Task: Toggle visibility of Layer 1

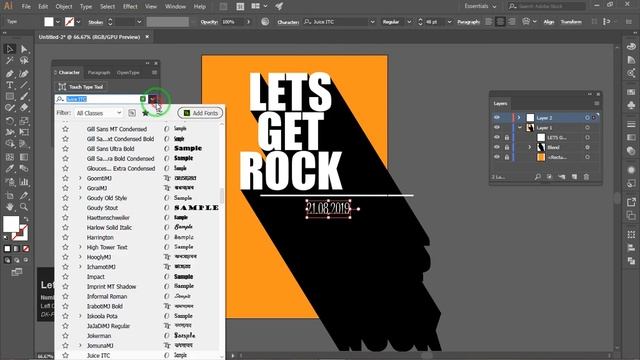Action: (x=497, y=127)
